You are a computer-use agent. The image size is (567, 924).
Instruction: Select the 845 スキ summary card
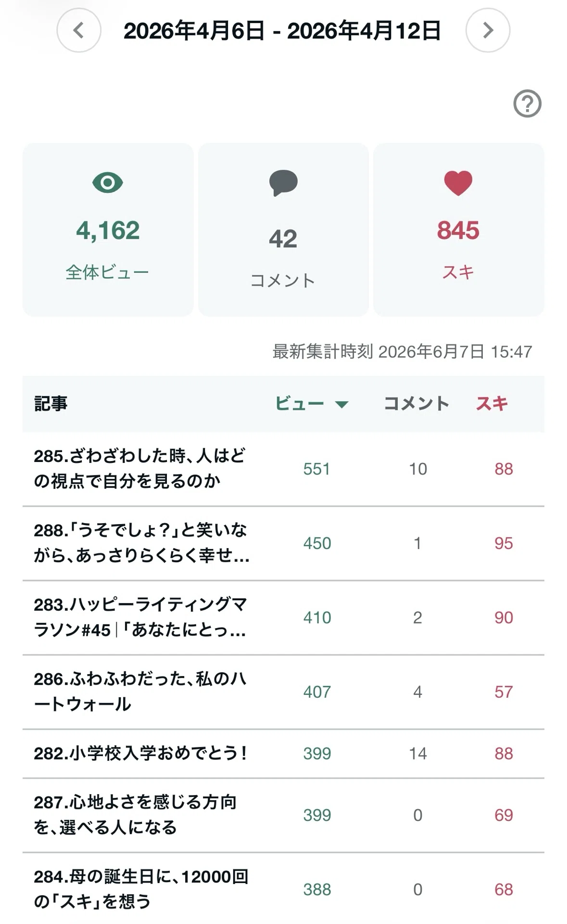coord(459,230)
